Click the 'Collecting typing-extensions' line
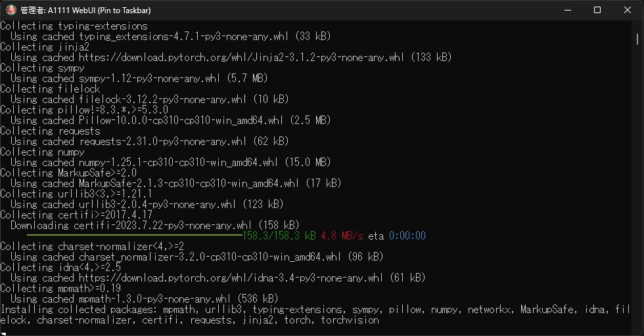The width and height of the screenshot is (644, 336). click(74, 26)
